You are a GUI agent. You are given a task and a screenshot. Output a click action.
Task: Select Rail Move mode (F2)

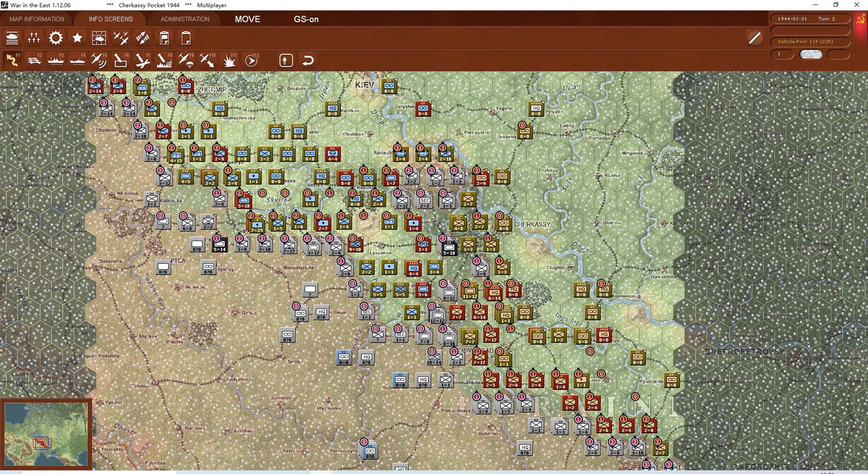pyautogui.click(x=34, y=60)
